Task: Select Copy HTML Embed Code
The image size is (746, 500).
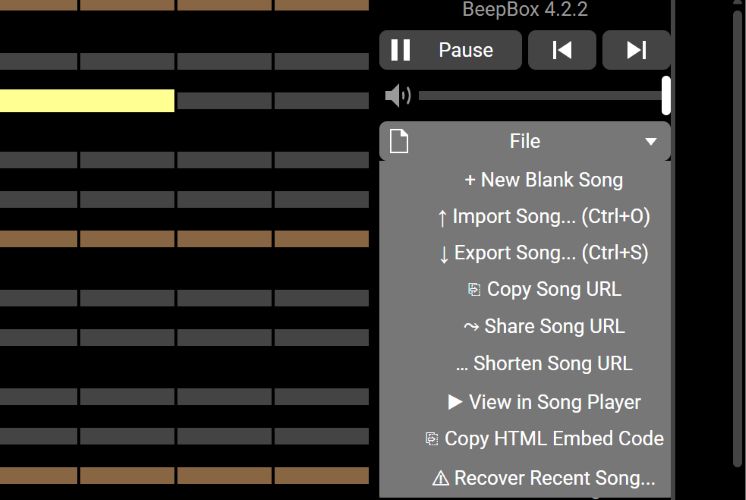Action: tap(525, 439)
